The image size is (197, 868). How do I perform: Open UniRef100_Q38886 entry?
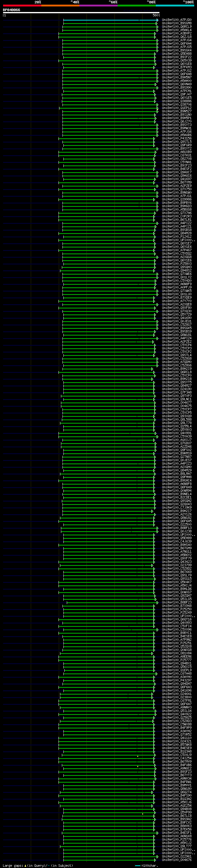(177, 101)
